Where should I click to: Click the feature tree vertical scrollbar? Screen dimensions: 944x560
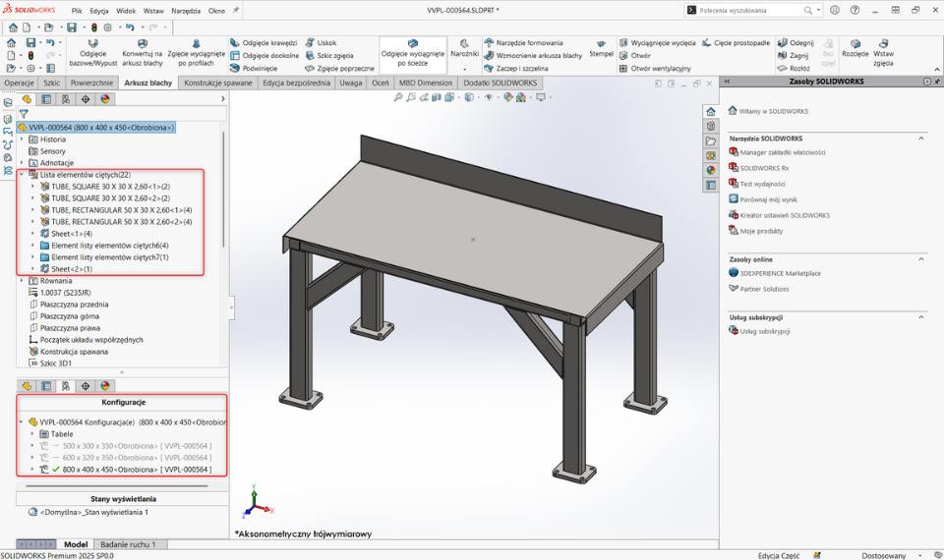click(x=224, y=190)
